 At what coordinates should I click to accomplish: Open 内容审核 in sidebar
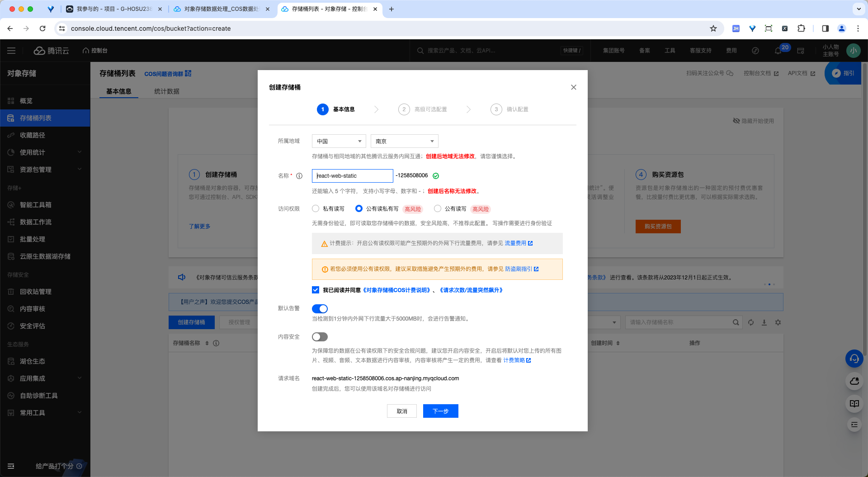tap(45, 309)
